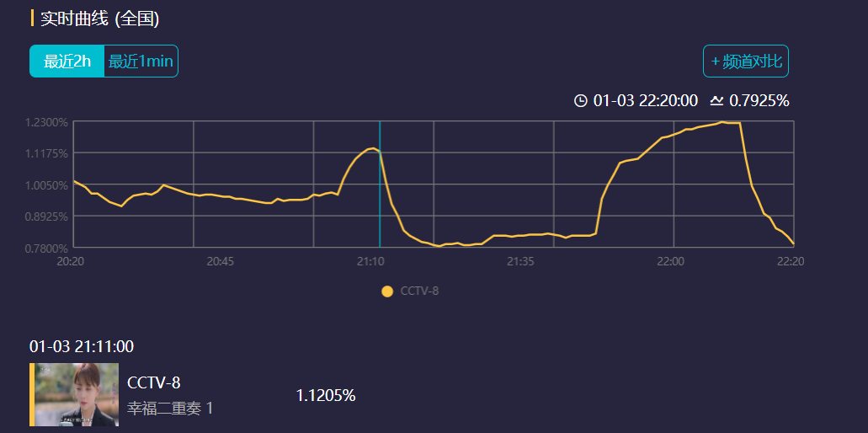Click the 1.1175% y-axis label
868x433 pixels.
pyautogui.click(x=46, y=153)
